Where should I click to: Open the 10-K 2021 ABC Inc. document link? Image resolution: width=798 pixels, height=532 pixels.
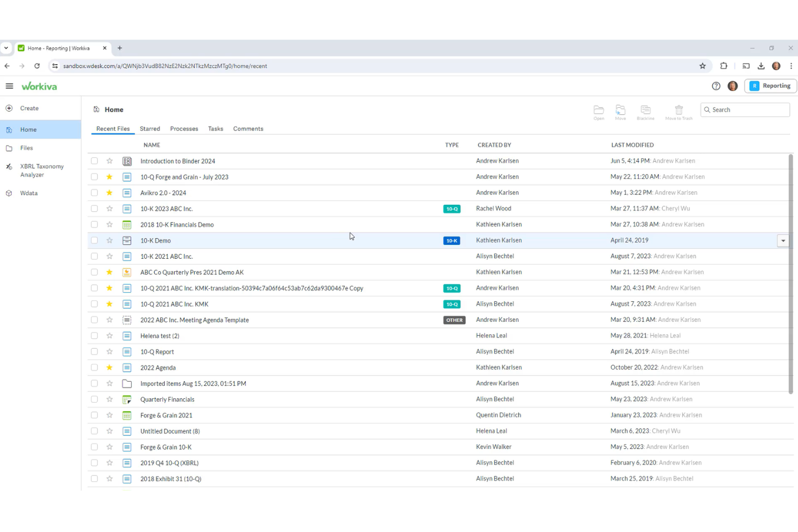(x=167, y=256)
